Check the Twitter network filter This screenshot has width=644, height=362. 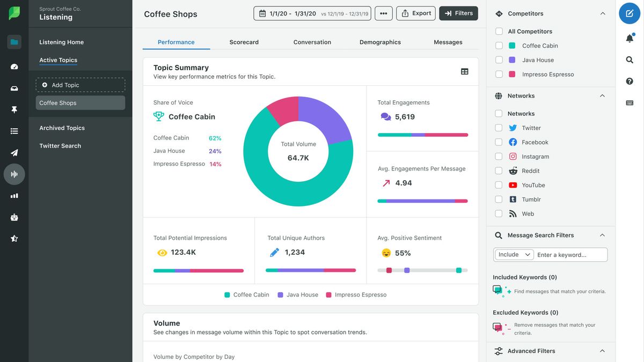(x=499, y=128)
